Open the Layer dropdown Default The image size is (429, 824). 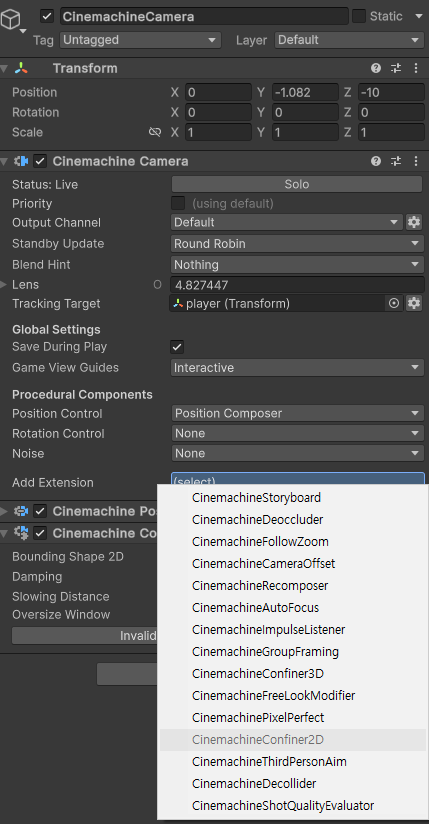point(349,40)
